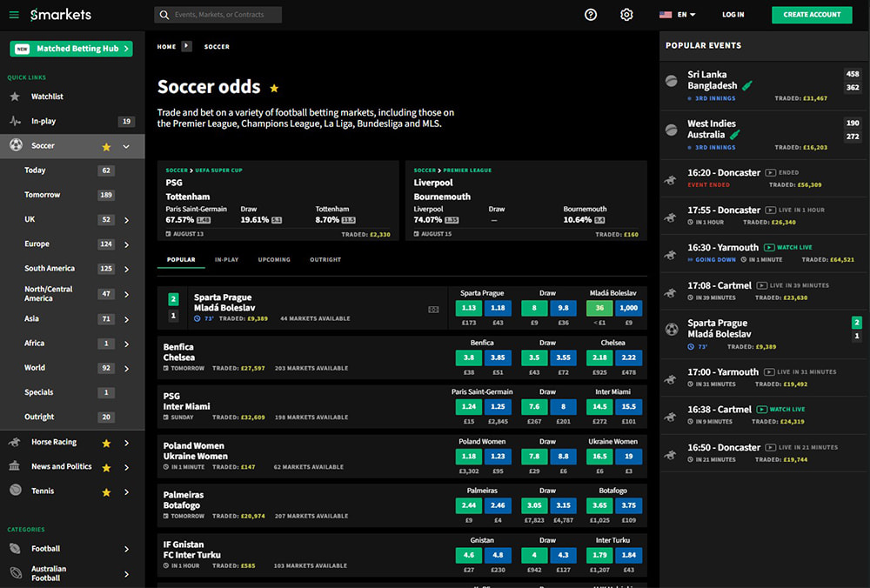Screen dimensions: 870x588
Task: Go to the HOME breadcrumb
Action: [166, 47]
